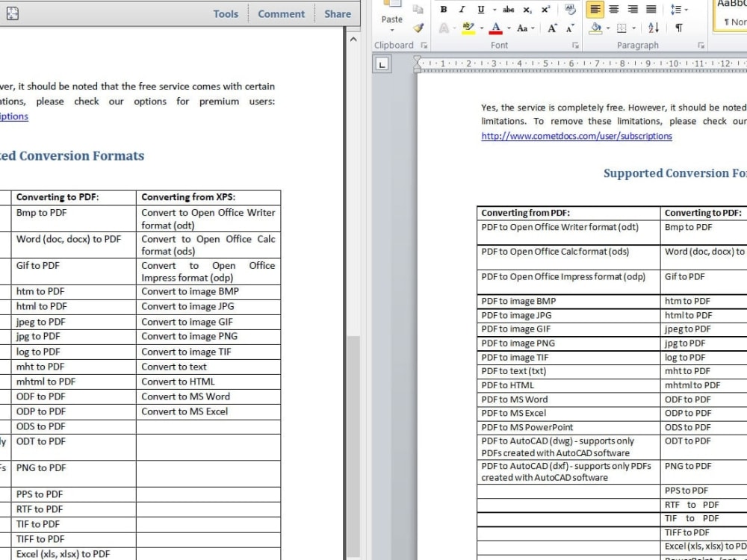Click 'PDF to image GIF' cell in Word
The width and height of the screenshot is (747, 560).
[x=568, y=329]
